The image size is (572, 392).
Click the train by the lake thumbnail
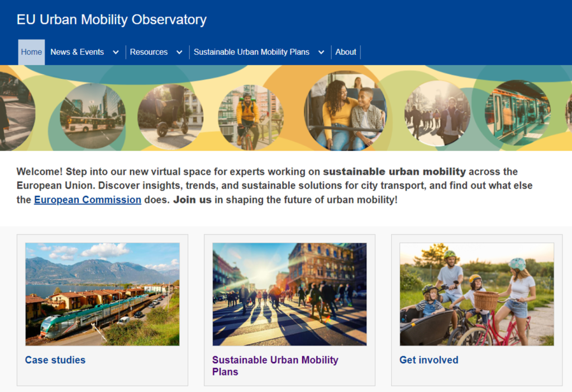(x=103, y=294)
